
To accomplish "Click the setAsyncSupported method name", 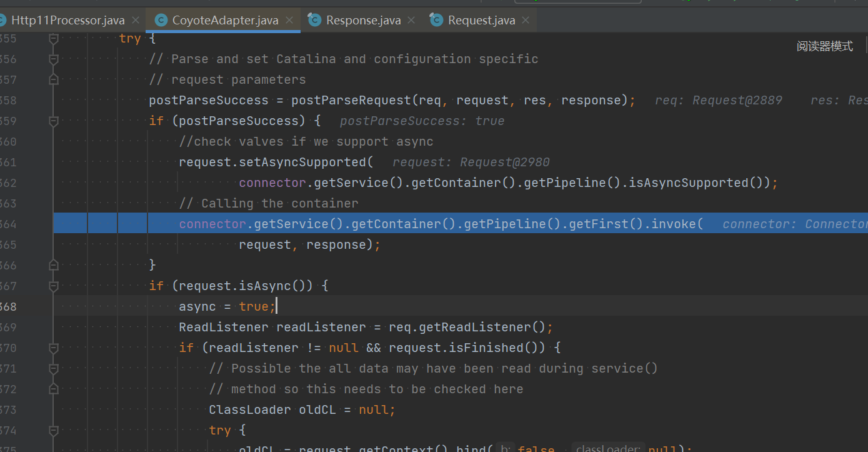I will 304,163.
